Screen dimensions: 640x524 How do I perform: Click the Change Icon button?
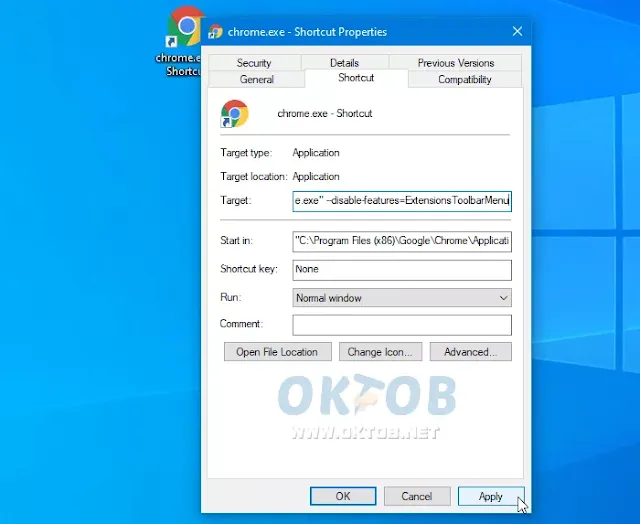tap(380, 352)
